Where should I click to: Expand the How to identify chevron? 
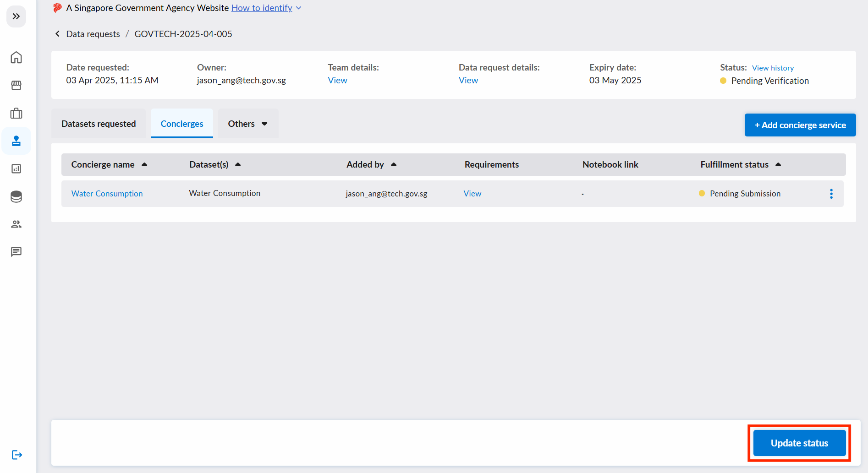(299, 8)
